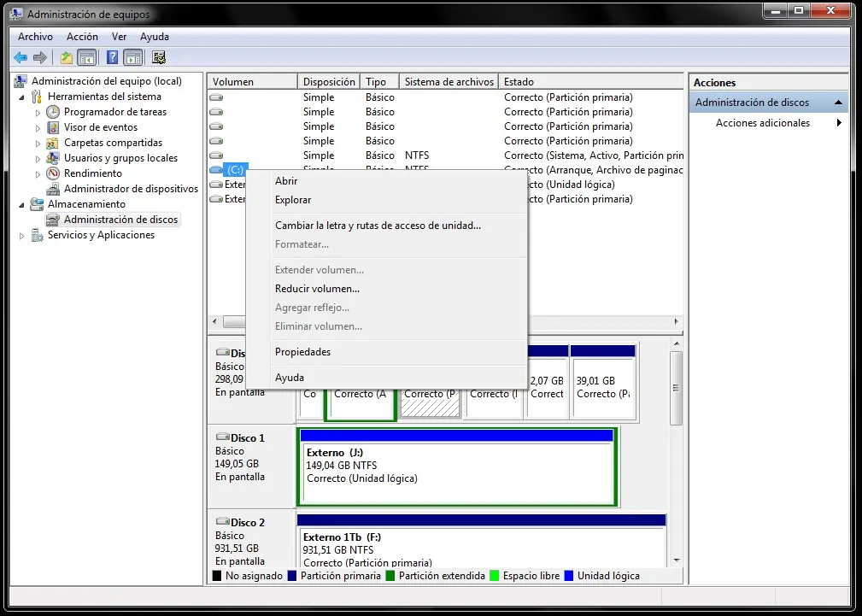Select the Externo (J:) partition block

pos(456,467)
